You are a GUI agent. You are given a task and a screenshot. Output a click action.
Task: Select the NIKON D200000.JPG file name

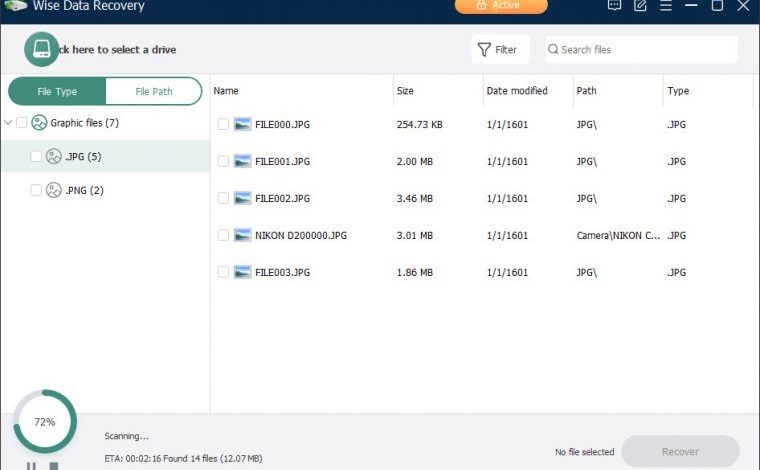[301, 235]
